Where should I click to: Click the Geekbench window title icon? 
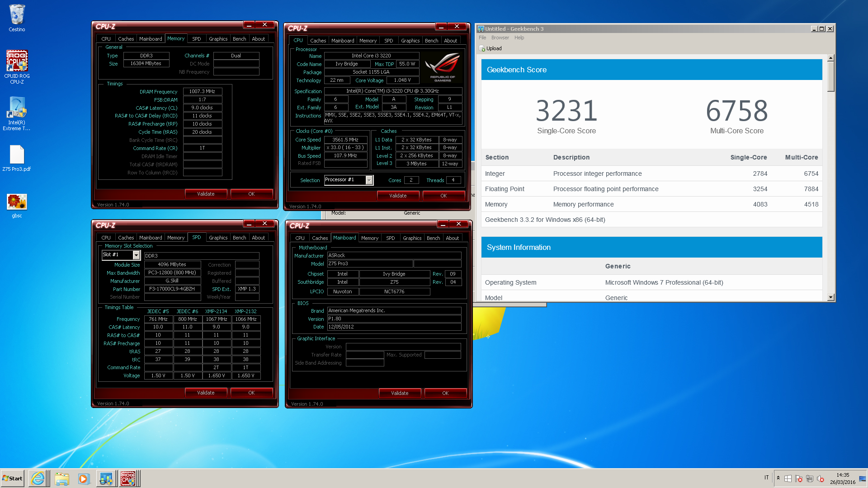coord(481,29)
